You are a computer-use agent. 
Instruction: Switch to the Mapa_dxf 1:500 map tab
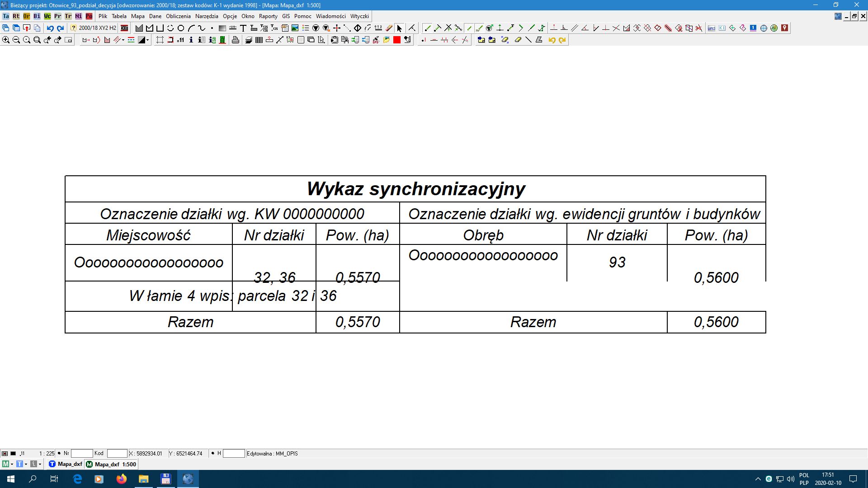(x=111, y=464)
